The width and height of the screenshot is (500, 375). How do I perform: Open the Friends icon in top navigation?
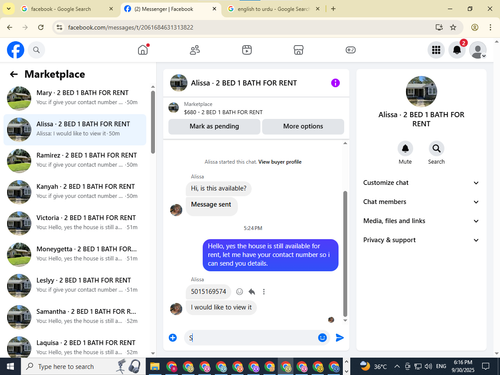pos(195,50)
